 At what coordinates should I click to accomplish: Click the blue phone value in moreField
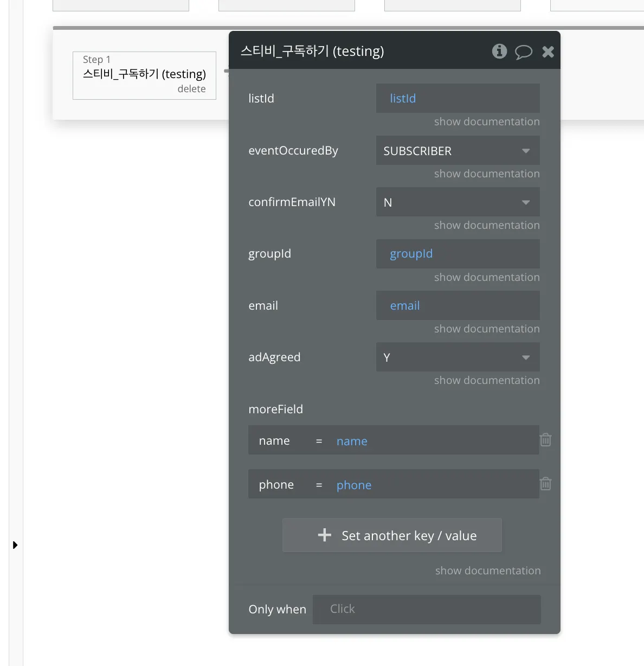pos(354,485)
